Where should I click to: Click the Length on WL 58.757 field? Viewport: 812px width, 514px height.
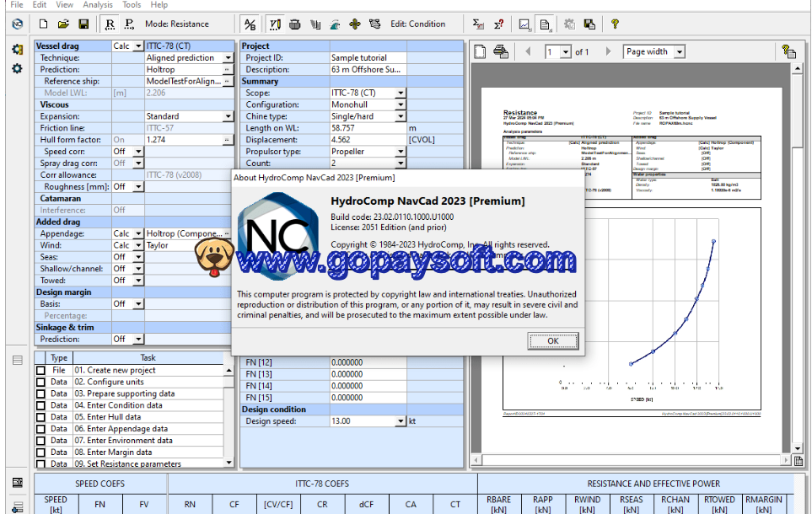(368, 128)
